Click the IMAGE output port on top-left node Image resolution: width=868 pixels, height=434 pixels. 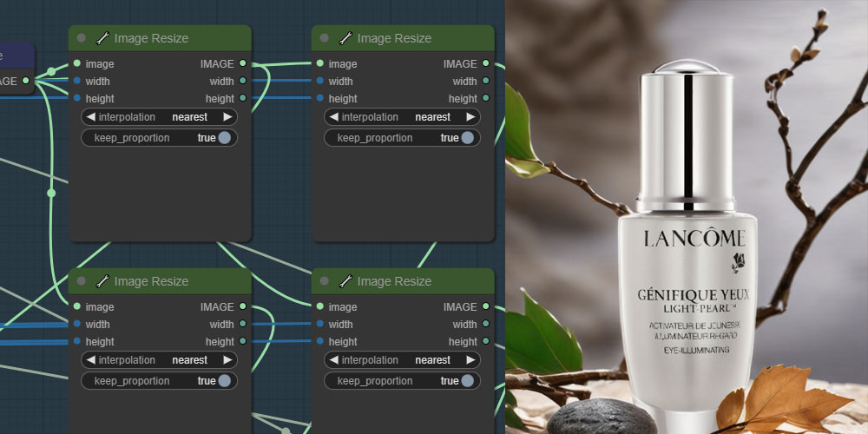[242, 63]
